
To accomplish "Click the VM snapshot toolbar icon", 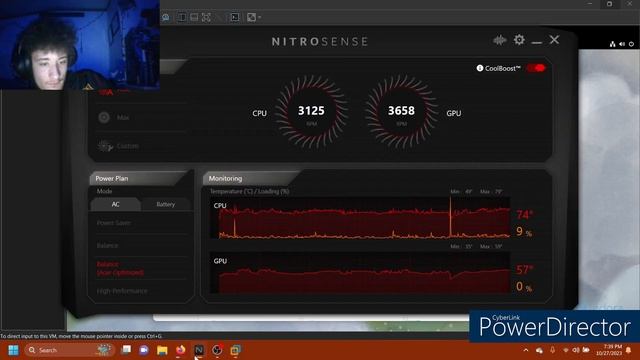I will tap(166, 17).
